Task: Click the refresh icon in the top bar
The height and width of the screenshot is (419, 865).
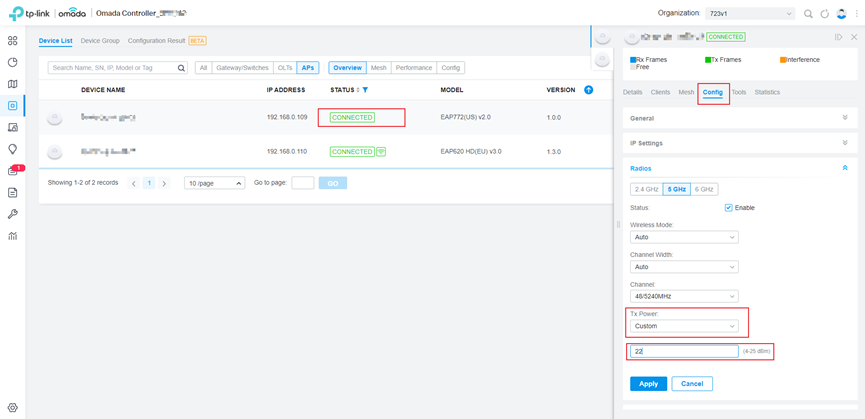Action: click(x=825, y=14)
